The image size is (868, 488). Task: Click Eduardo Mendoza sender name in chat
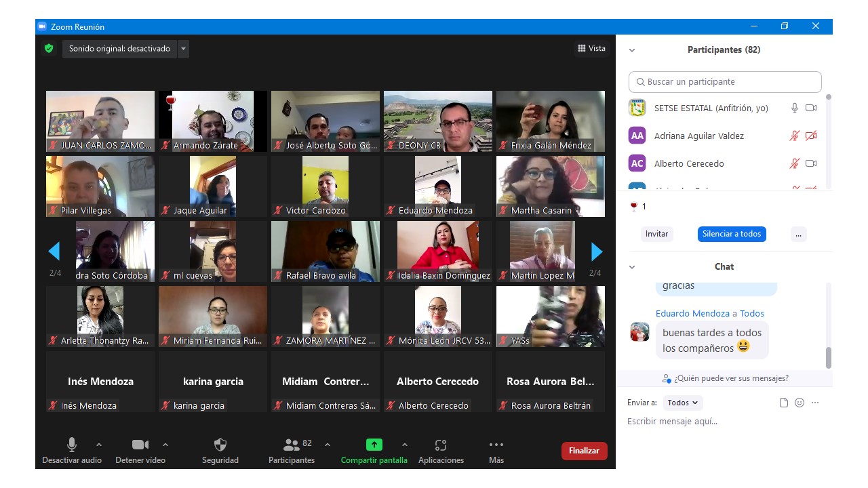click(x=692, y=313)
